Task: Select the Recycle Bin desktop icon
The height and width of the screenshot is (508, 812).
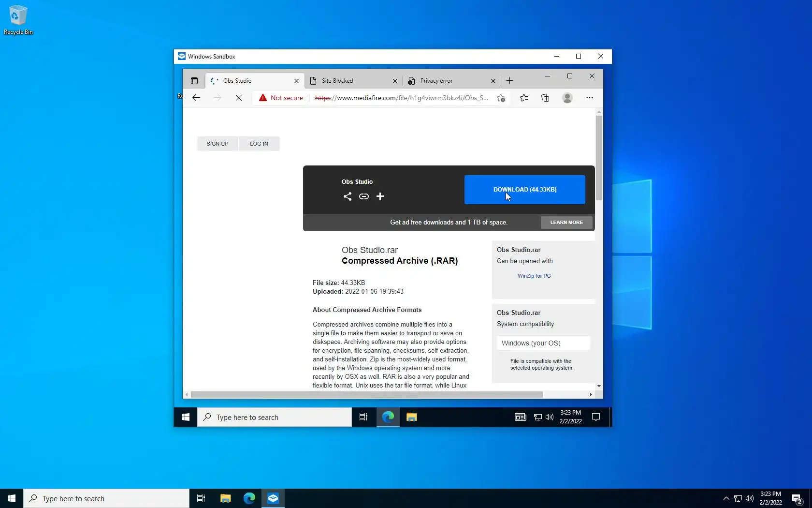Action: pos(18,20)
